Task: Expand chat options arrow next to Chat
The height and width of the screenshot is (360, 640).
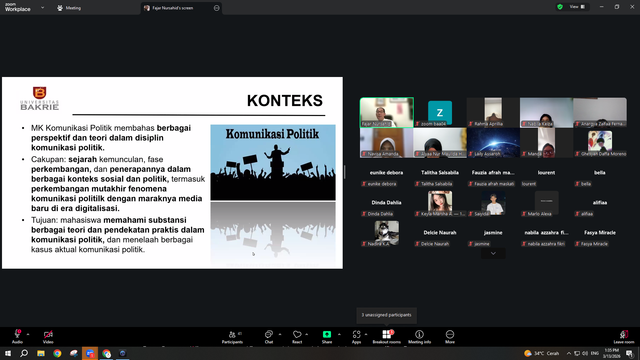Action: point(280,334)
